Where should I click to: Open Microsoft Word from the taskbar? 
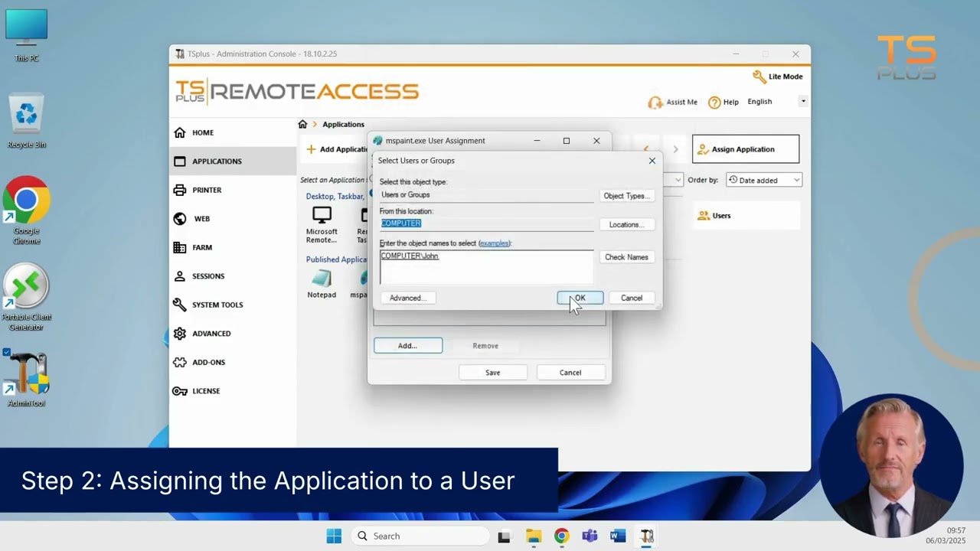pyautogui.click(x=618, y=536)
